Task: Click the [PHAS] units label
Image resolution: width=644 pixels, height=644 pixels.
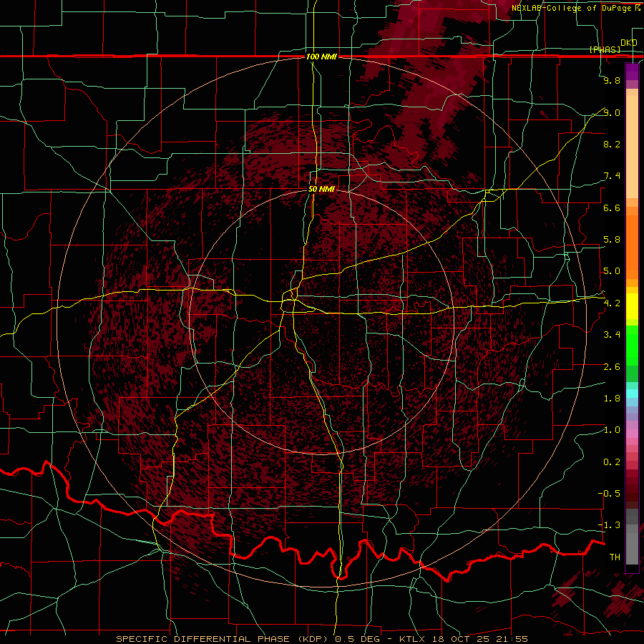Action: pyautogui.click(x=605, y=49)
